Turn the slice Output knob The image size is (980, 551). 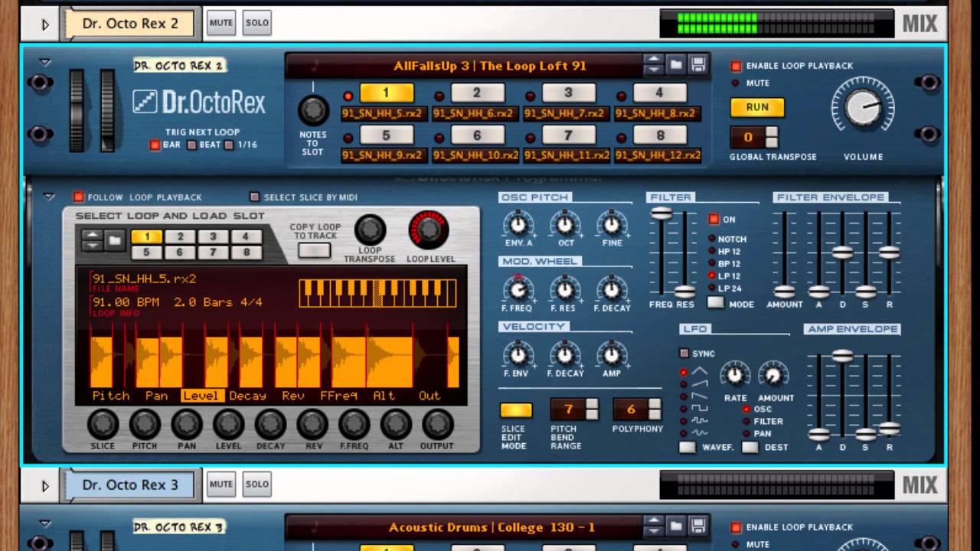tap(437, 424)
